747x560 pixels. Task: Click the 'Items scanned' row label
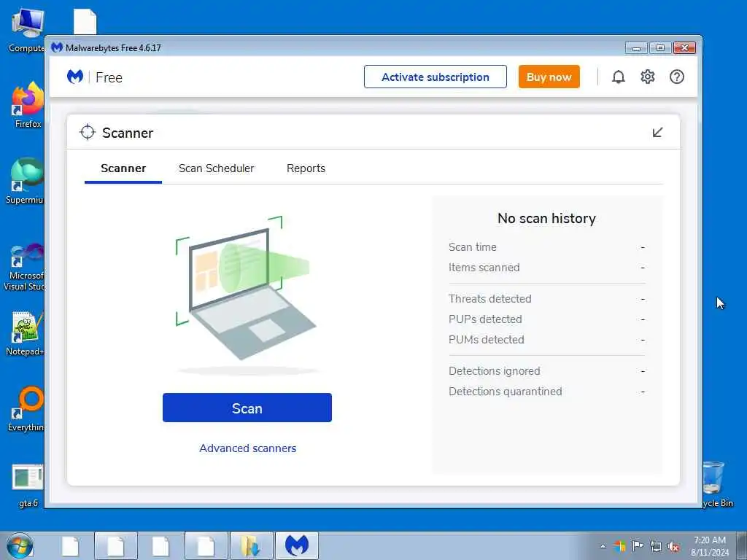[484, 267]
